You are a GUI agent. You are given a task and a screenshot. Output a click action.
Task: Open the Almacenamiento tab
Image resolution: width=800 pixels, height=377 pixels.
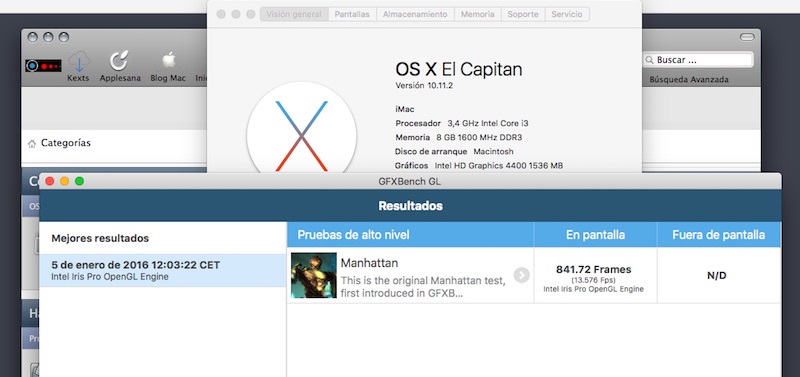tap(415, 14)
